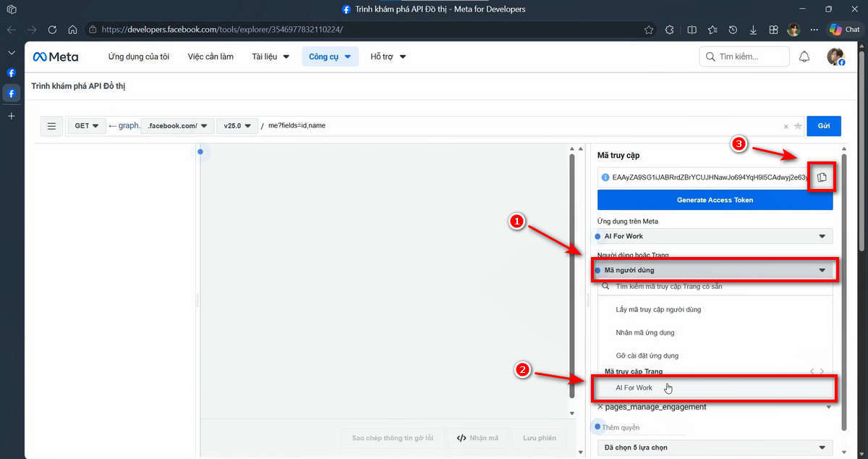Click Sao chép thông tin gỡ lỗi

pos(392,438)
